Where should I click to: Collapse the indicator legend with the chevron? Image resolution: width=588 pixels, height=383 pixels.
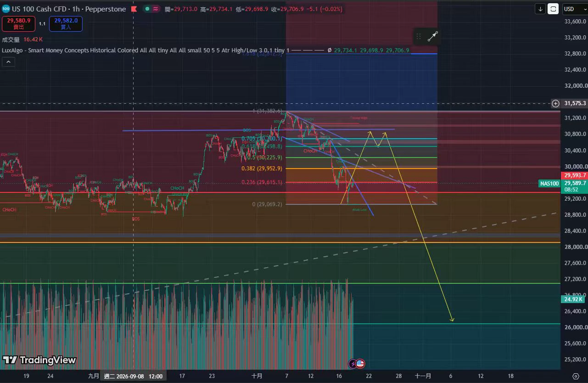[x=8, y=62]
